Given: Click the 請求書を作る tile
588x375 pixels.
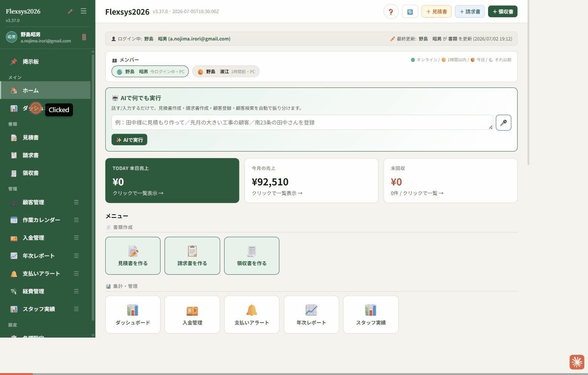Looking at the screenshot, I should tap(192, 256).
